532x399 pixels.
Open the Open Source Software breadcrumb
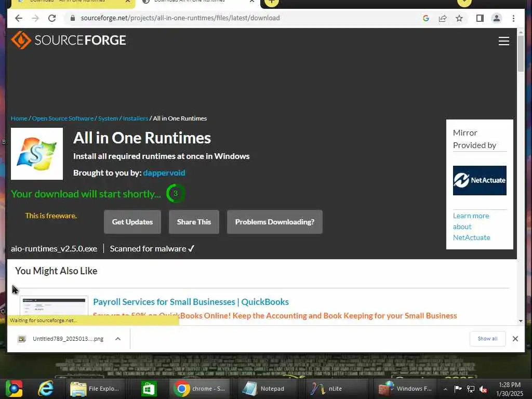pyautogui.click(x=62, y=118)
